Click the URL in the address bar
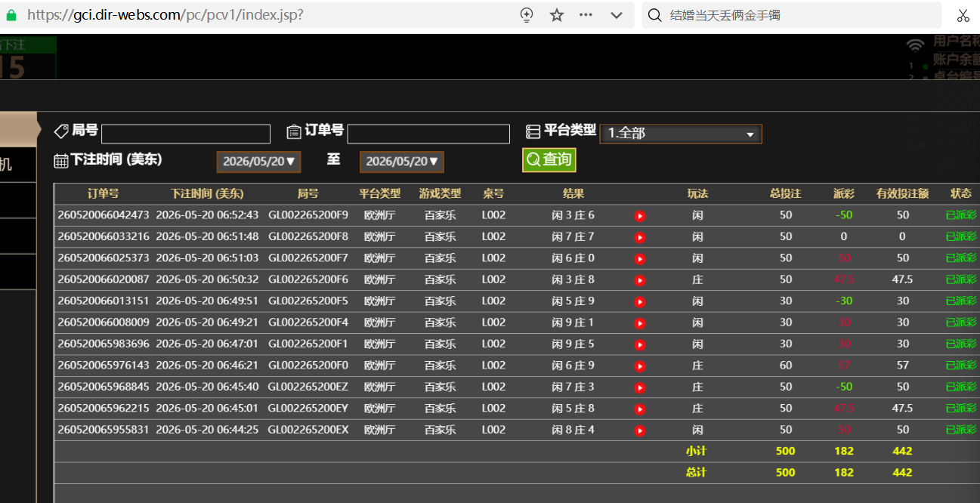The height and width of the screenshot is (503, 980). coord(165,15)
